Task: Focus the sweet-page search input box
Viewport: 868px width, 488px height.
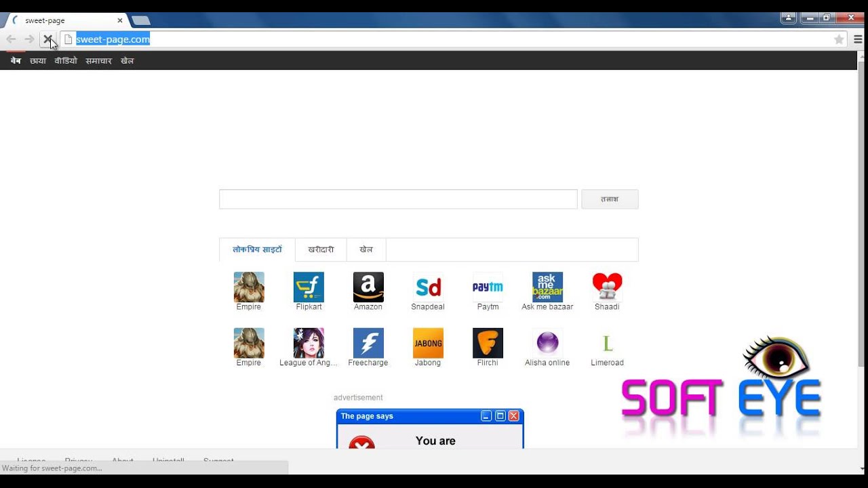Action: [398, 199]
